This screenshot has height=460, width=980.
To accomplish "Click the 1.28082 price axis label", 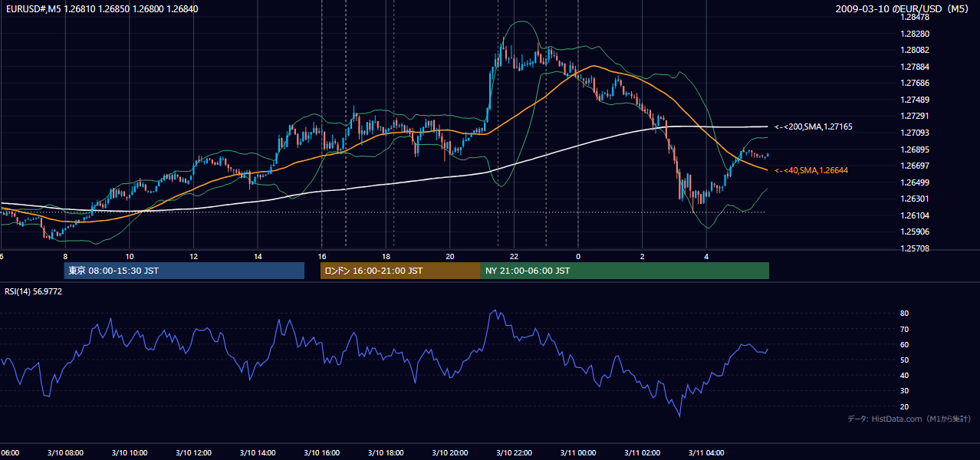I will [x=914, y=50].
